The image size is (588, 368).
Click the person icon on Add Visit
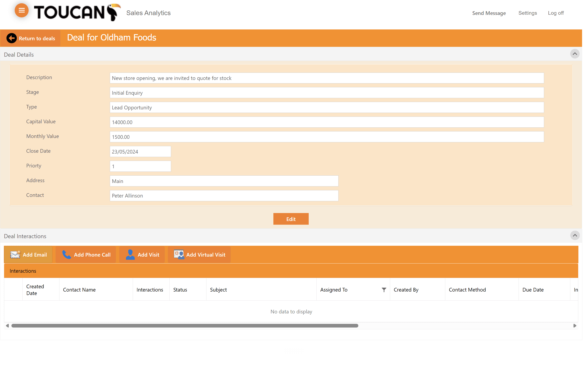coord(130,255)
